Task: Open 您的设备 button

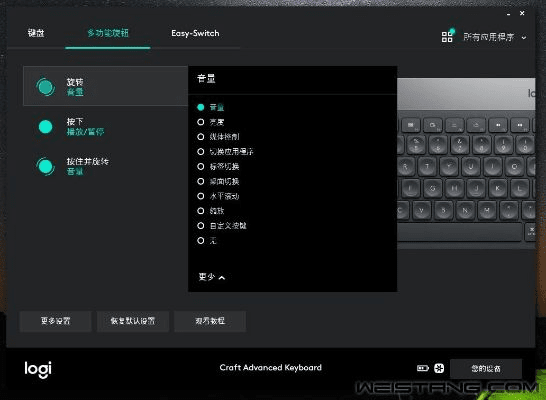Action: point(486,369)
